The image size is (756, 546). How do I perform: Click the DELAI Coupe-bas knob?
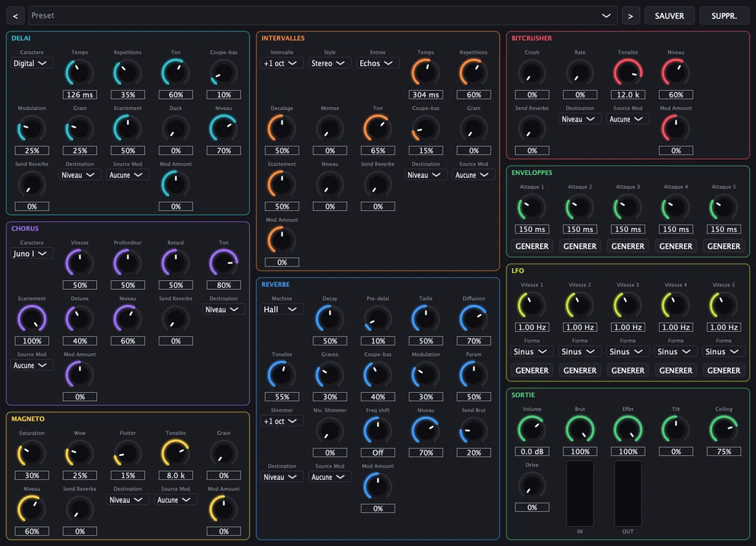point(224,73)
